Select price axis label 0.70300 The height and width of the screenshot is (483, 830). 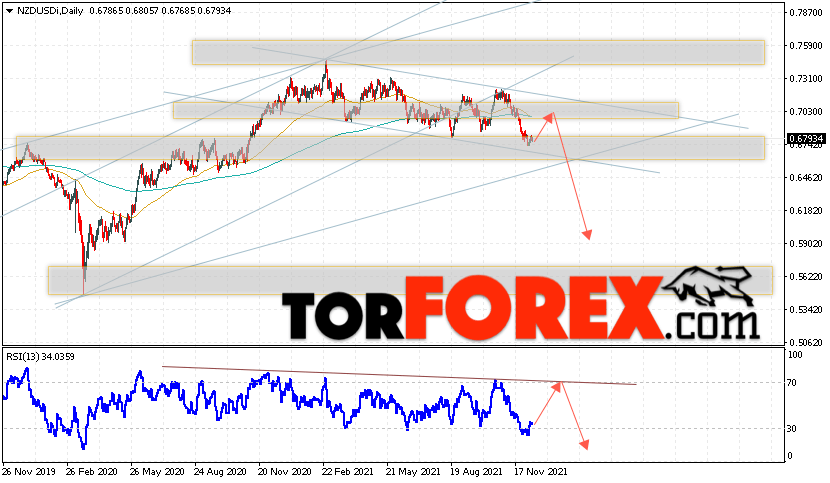pos(806,112)
